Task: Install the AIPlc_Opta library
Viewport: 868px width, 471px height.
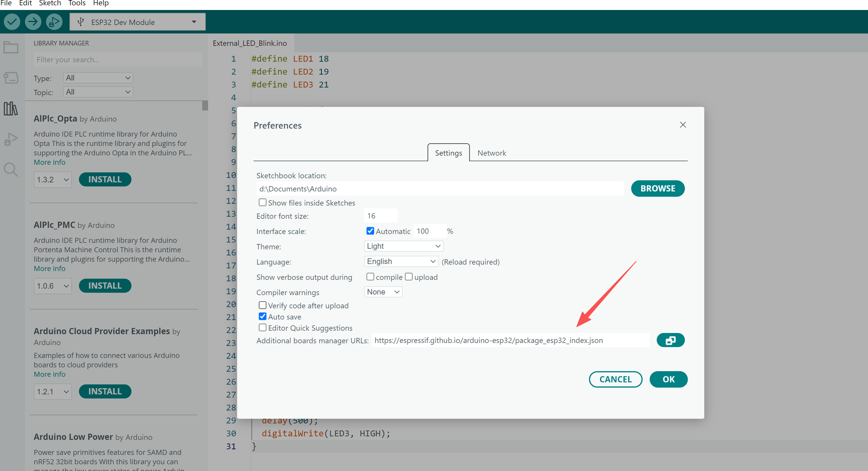Action: (x=105, y=179)
